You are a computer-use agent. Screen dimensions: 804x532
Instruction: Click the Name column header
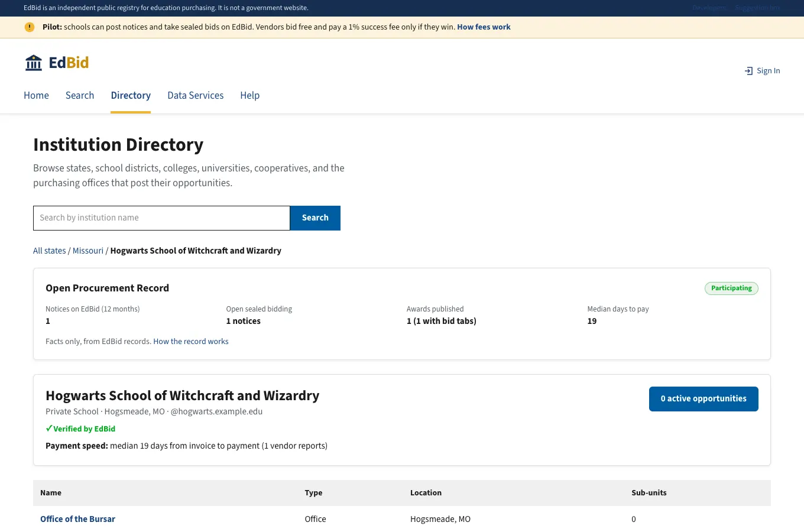(51, 493)
